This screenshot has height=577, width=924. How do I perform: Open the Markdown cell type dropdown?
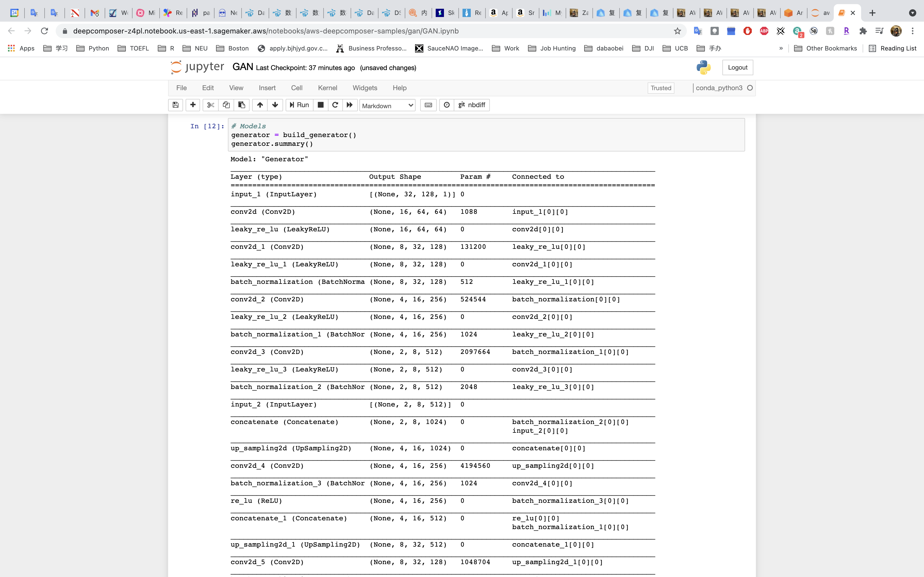387,106
